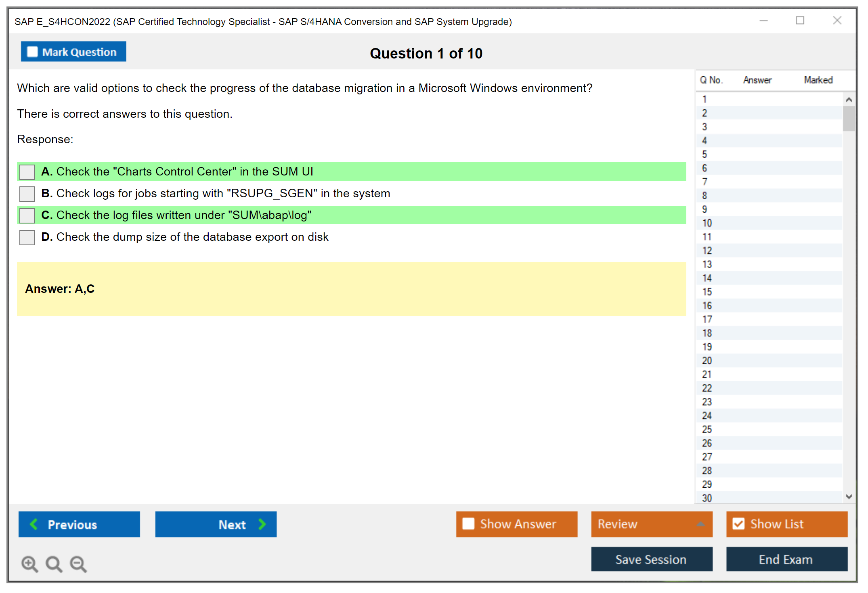The width and height of the screenshot is (868, 593).
Task: Maximize the exam window
Action: 800,21
